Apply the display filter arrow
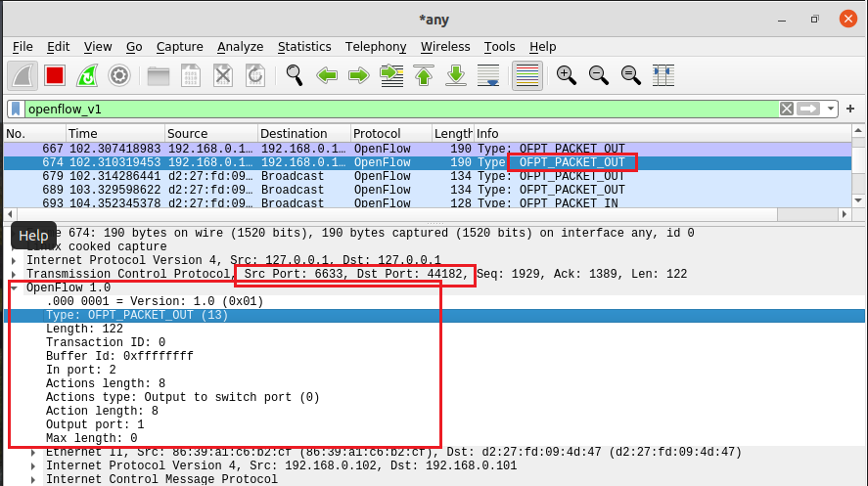The image size is (868, 486). click(x=808, y=109)
